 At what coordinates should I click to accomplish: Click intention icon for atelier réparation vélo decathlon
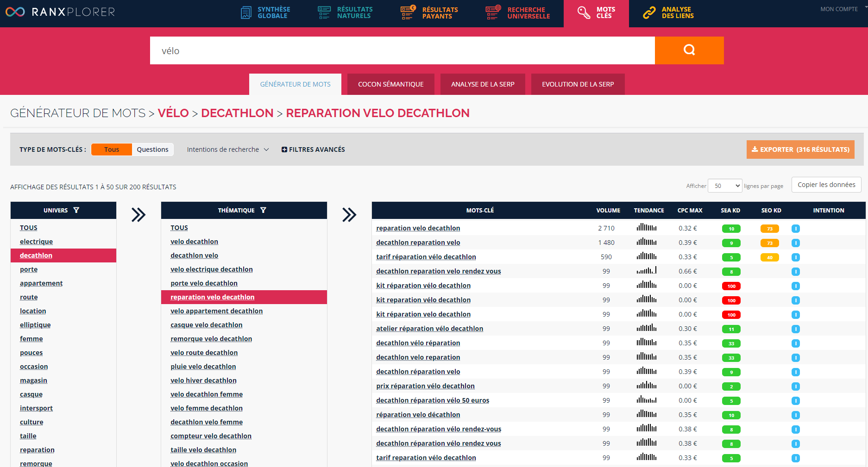point(796,329)
